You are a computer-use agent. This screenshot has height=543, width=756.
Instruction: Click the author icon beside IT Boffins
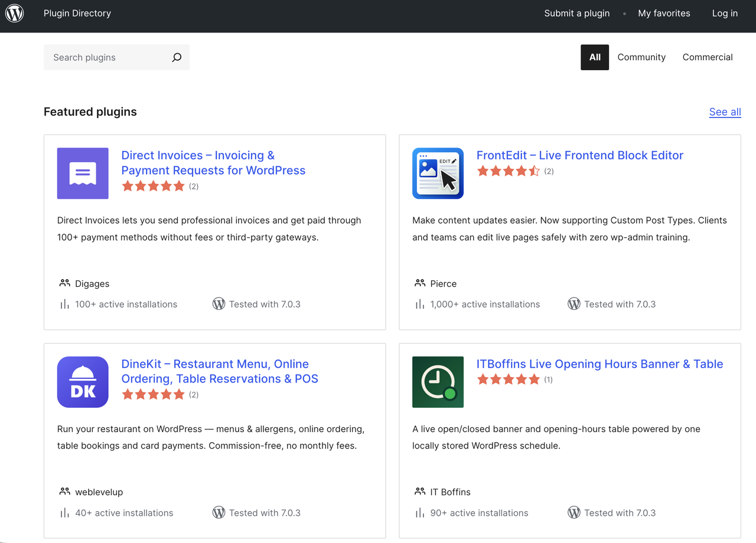click(420, 492)
